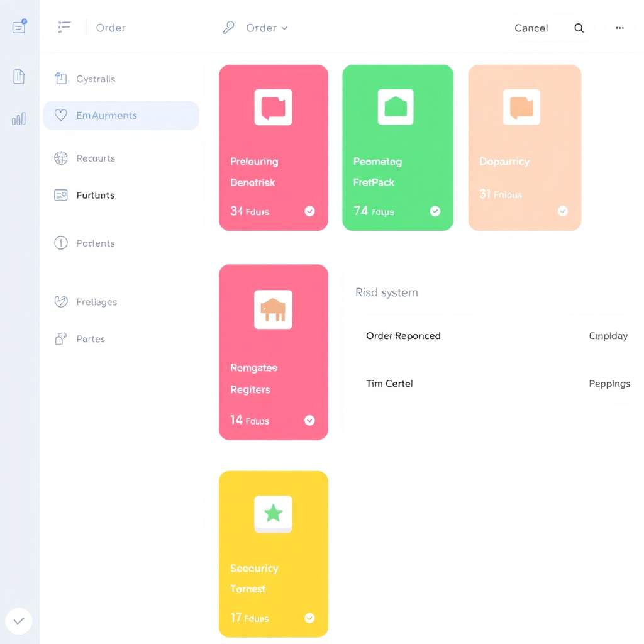Click the heart-pulse icon of Frellages
The width and height of the screenshot is (644, 644).
pos(61,301)
